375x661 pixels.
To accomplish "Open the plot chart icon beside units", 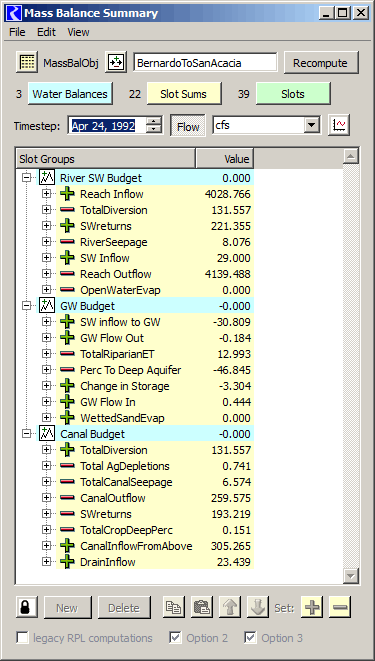I will tap(339, 125).
